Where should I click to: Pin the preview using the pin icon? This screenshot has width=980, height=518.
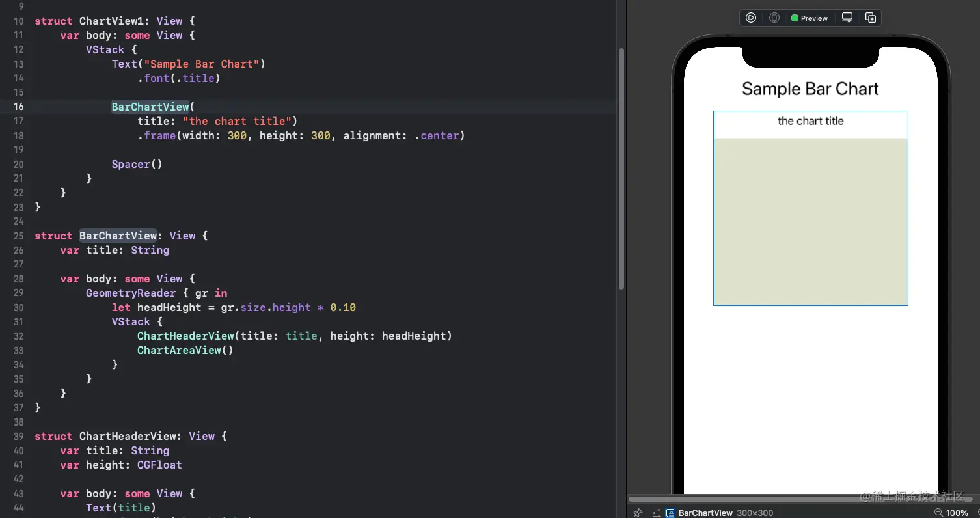[638, 513]
